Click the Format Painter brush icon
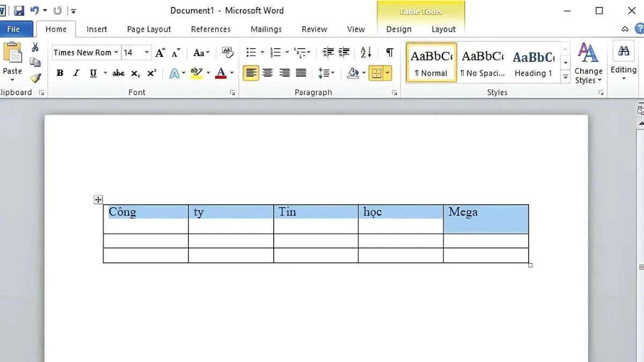Viewport: 644px width, 362px height. click(35, 78)
